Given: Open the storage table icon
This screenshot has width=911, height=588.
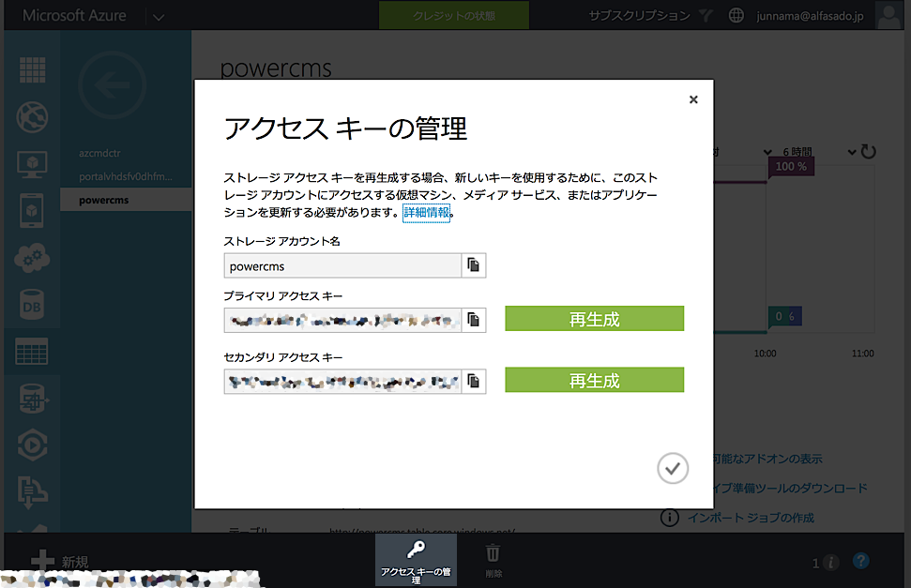Looking at the screenshot, I should coord(33,352).
